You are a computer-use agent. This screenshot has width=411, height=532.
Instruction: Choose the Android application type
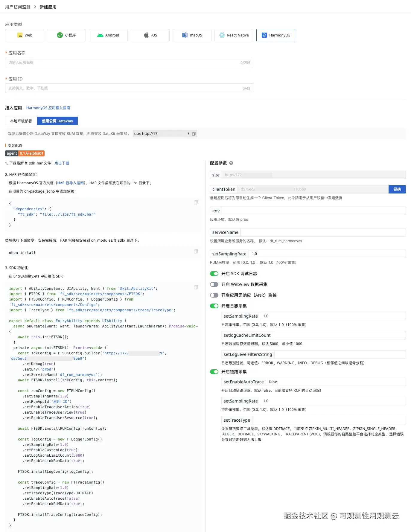tap(108, 35)
